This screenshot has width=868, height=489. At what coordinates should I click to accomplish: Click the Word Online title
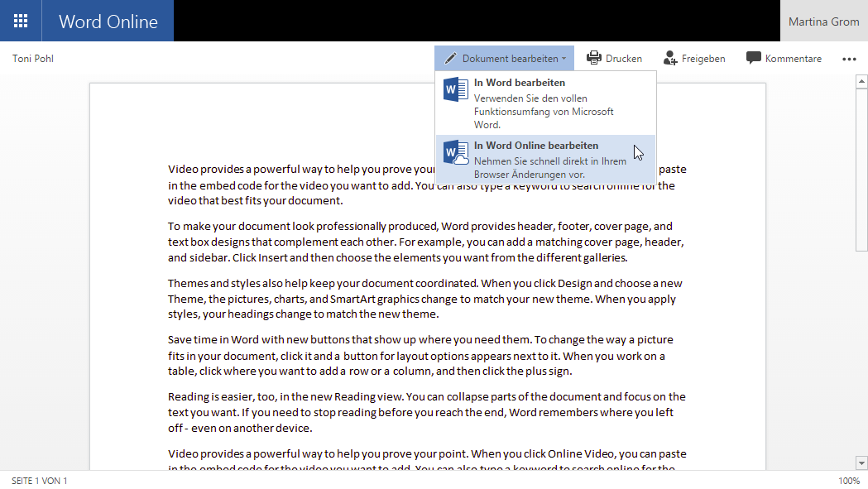108,22
